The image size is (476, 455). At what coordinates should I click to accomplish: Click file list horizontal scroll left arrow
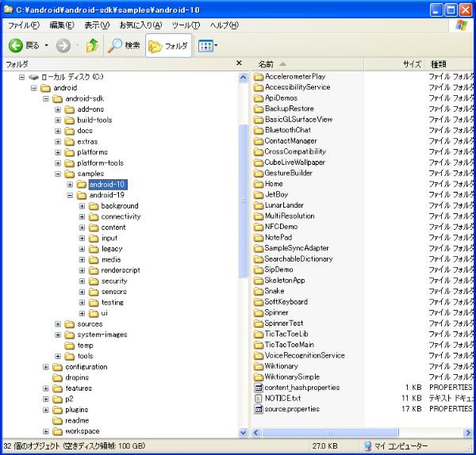[256, 433]
